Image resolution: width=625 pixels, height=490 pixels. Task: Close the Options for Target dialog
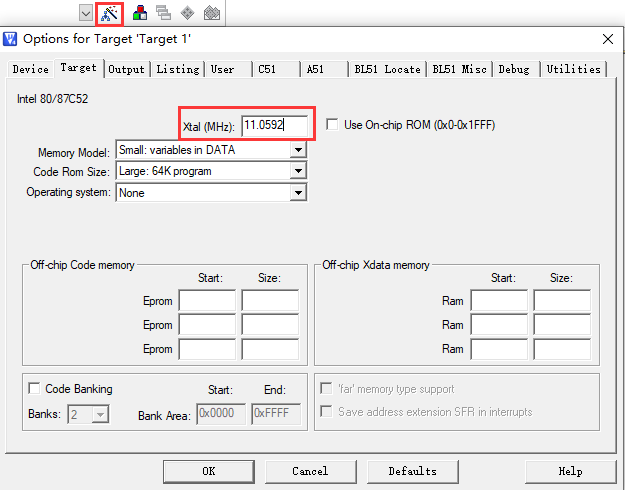click(607, 39)
